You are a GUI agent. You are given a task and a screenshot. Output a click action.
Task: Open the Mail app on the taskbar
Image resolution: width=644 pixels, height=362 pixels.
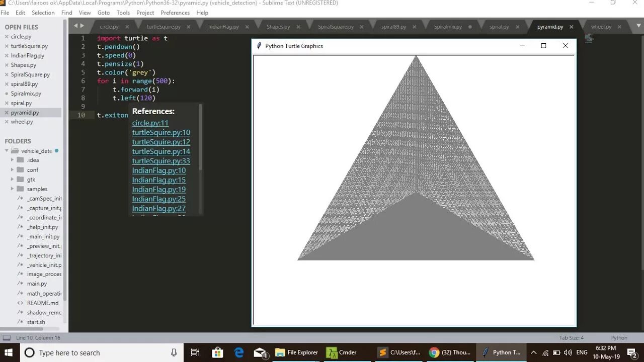(x=261, y=352)
